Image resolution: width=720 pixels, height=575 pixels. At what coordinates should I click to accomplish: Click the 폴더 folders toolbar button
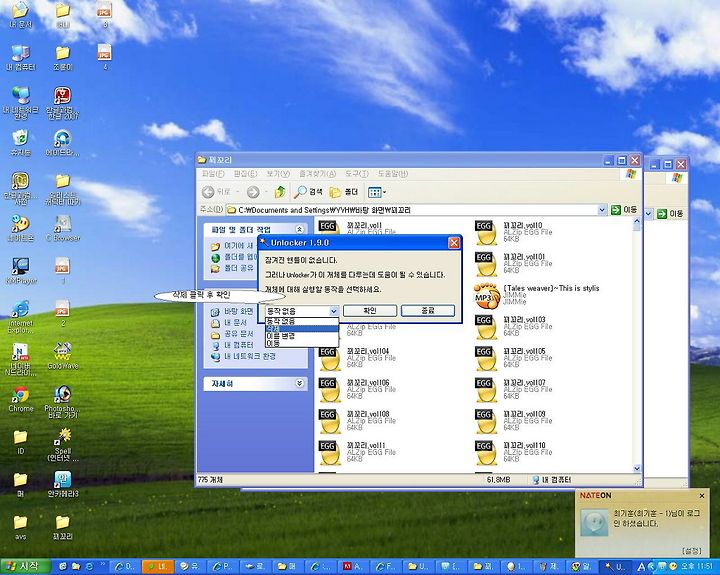pos(344,192)
